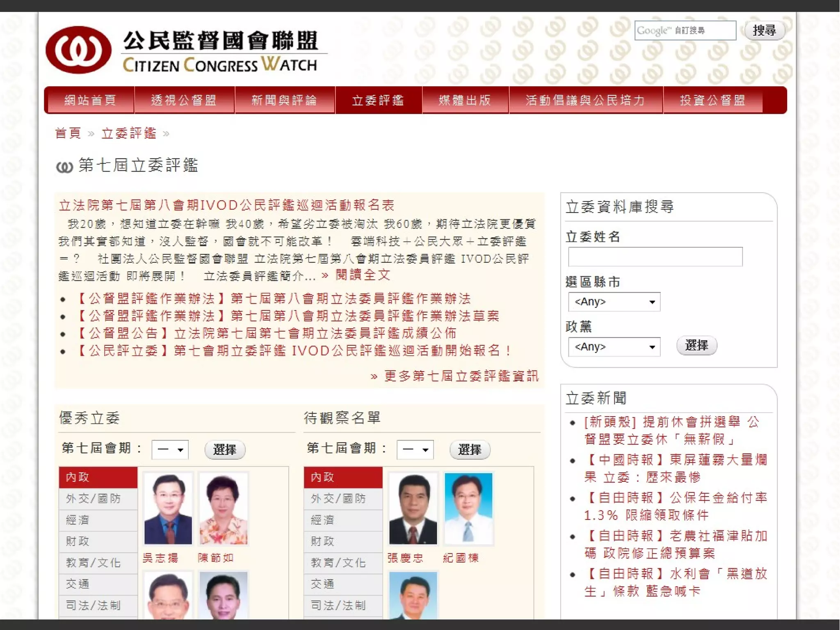Focus the 立委姓名 name input field

[655, 257]
